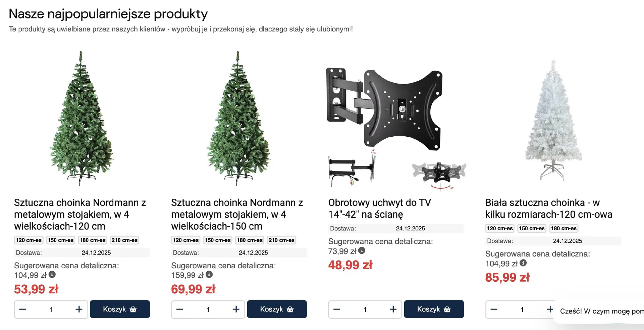Select 180 cm-es size for white tree
Image resolution: width=644 pixels, height=330 pixels.
(564, 228)
